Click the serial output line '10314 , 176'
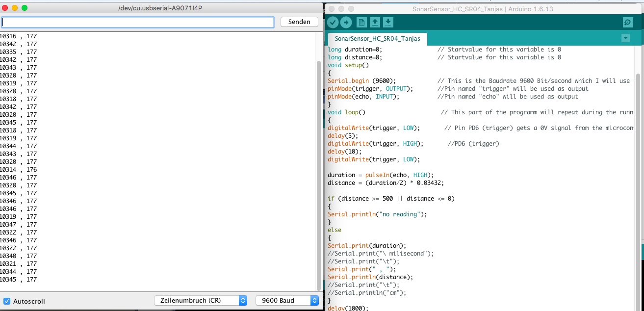 click(x=19, y=170)
